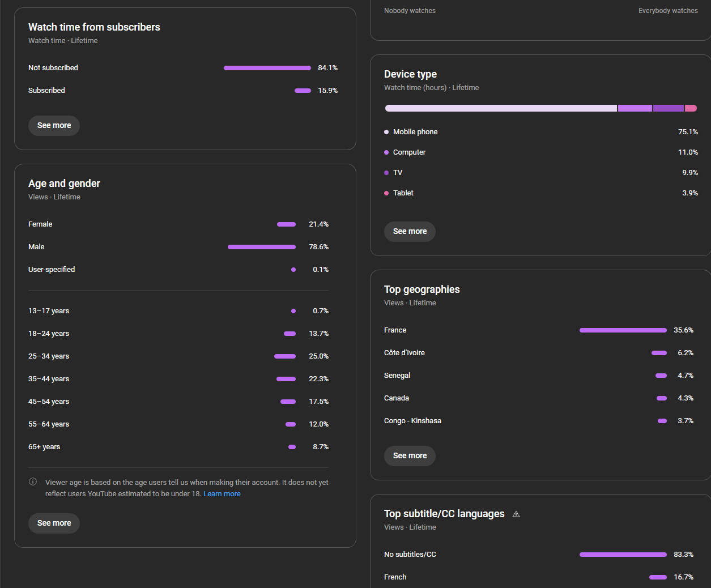The image size is (711, 588).
Task: Click the Top geographies card title
Action: [422, 289]
